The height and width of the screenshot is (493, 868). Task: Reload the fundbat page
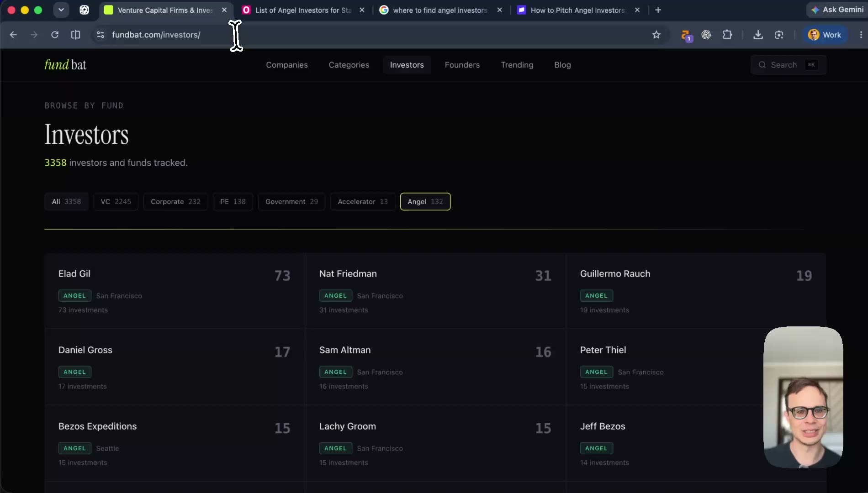pos(55,35)
